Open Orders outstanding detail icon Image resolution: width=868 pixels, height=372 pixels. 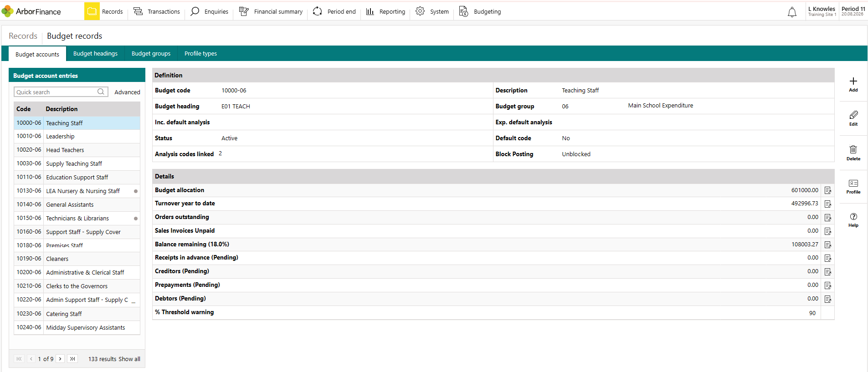coord(828,218)
